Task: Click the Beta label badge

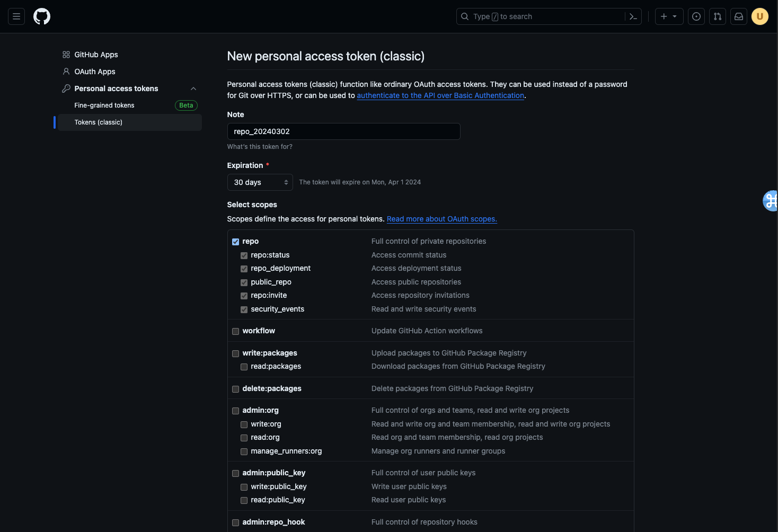Action: (186, 105)
